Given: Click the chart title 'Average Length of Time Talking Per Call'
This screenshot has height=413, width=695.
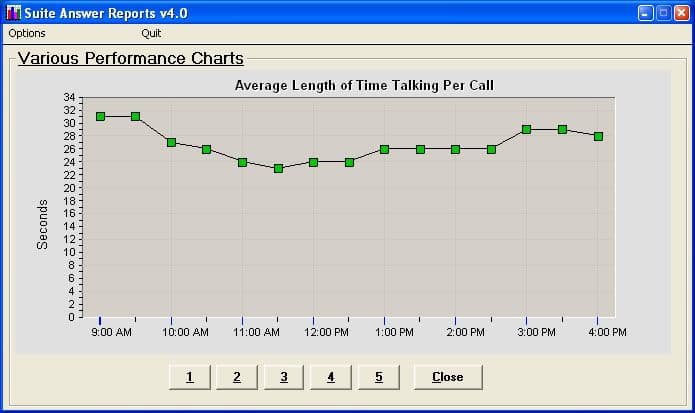Looking at the screenshot, I should pos(364,85).
